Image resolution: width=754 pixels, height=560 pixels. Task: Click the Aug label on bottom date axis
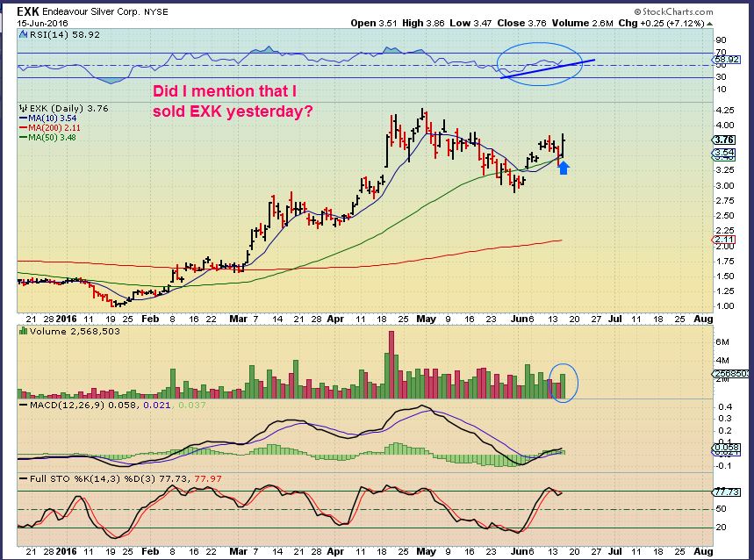703,551
